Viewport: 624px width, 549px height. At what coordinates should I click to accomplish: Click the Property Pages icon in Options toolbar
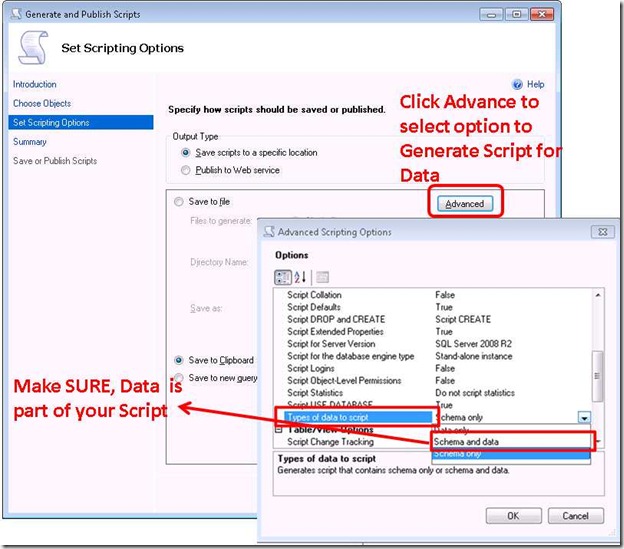(322, 277)
